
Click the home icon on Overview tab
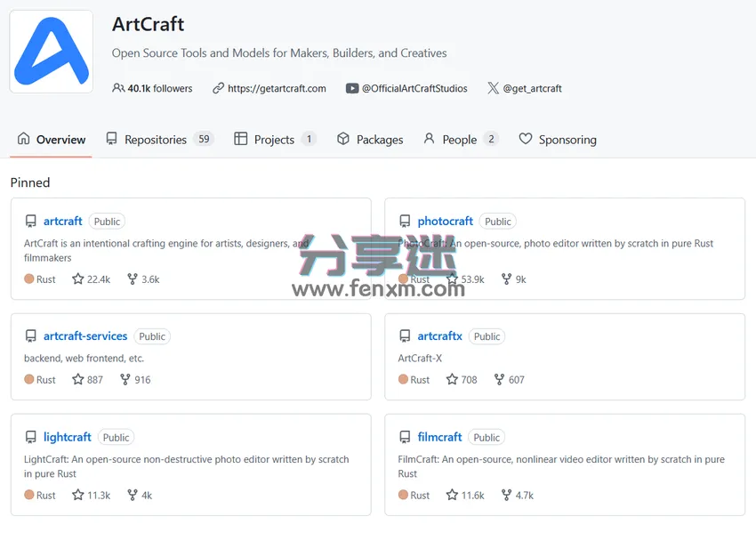coord(24,139)
